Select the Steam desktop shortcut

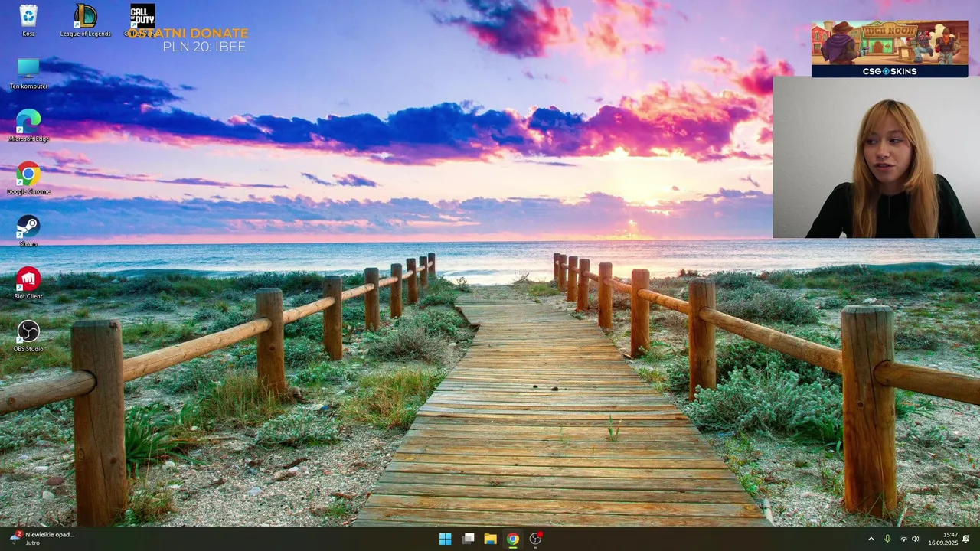click(x=28, y=230)
